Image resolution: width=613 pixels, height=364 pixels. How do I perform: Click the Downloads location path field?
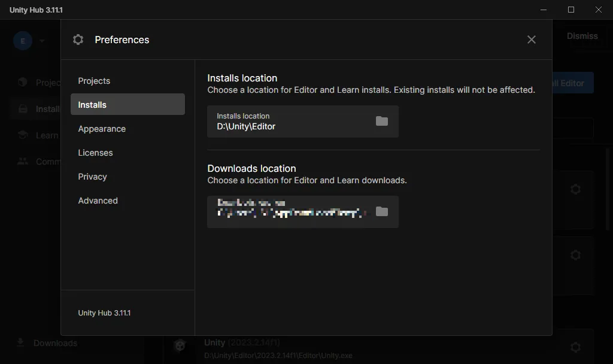(x=302, y=212)
